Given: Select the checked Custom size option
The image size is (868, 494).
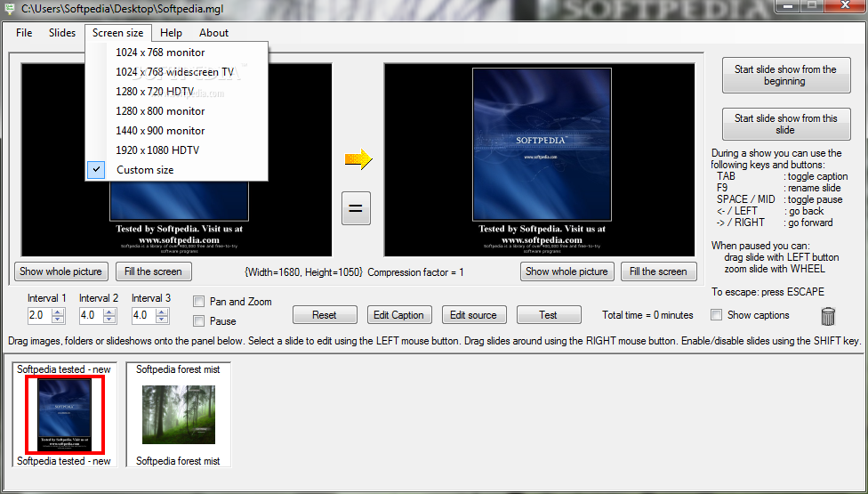Looking at the screenshot, I should [x=177, y=169].
